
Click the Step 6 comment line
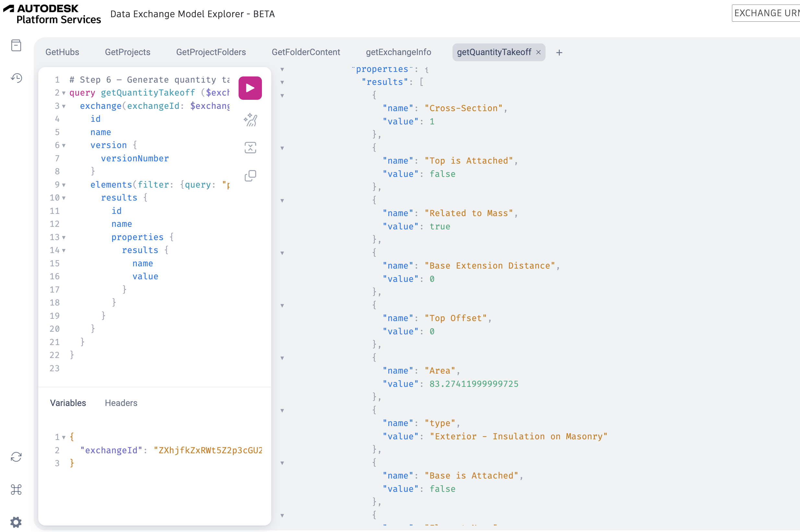149,80
